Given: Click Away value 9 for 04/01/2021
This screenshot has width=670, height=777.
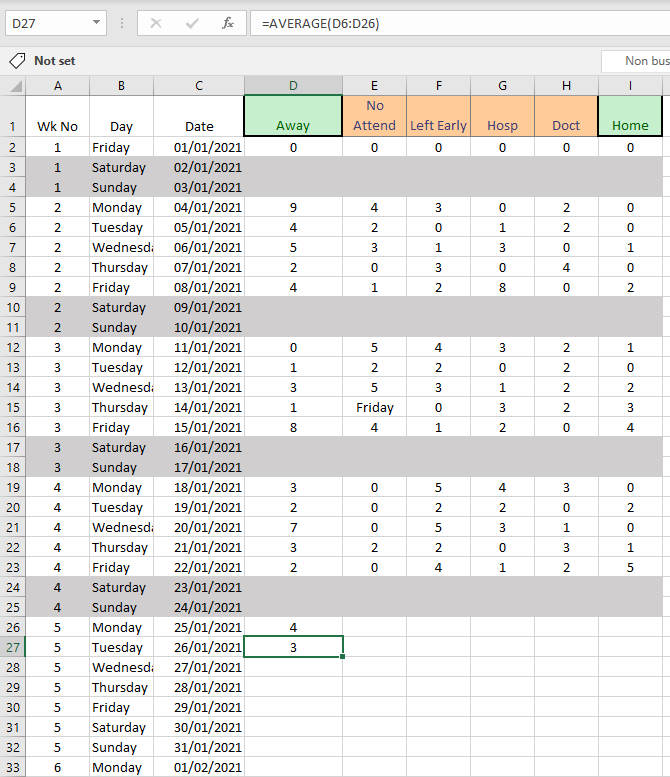Looking at the screenshot, I should (x=293, y=207).
